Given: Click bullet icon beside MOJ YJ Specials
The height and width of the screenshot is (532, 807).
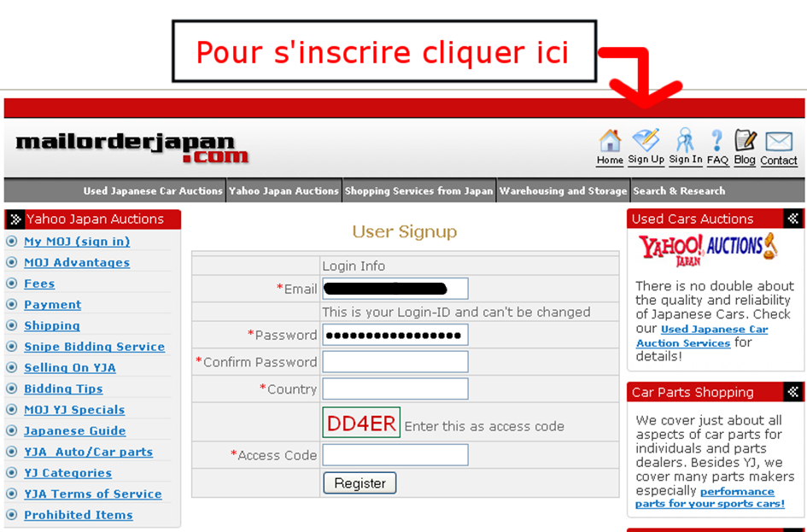Looking at the screenshot, I should [x=12, y=410].
